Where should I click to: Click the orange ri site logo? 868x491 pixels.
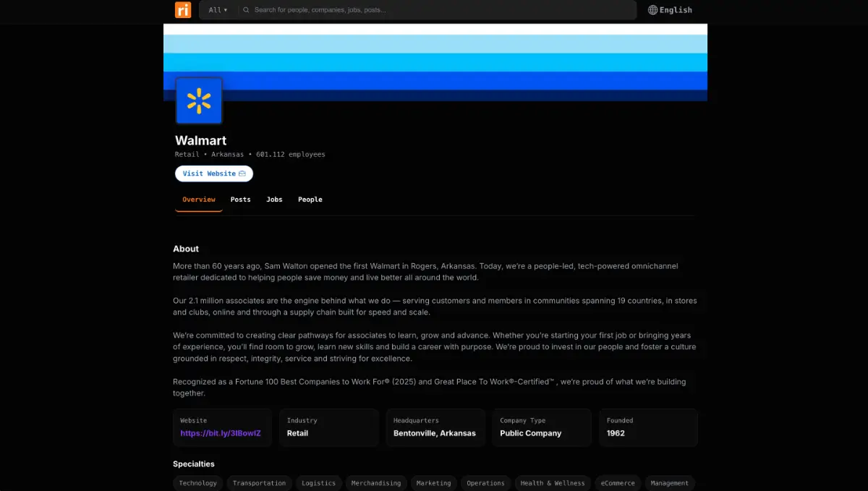pos(183,10)
